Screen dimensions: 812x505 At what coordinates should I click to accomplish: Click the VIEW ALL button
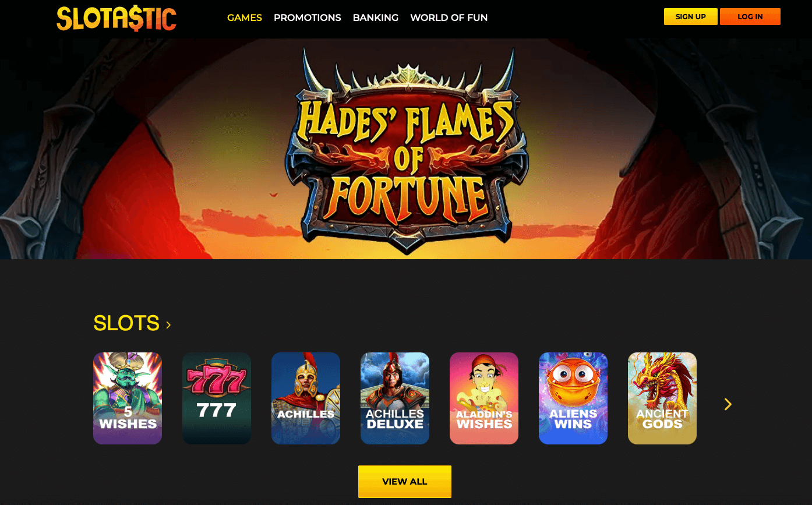pos(405,482)
